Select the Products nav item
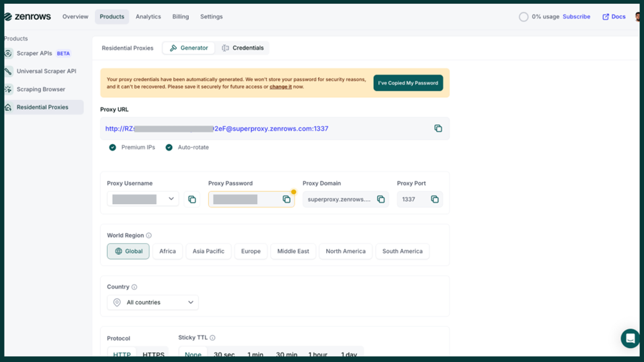This screenshot has width=644, height=362. tap(112, 17)
